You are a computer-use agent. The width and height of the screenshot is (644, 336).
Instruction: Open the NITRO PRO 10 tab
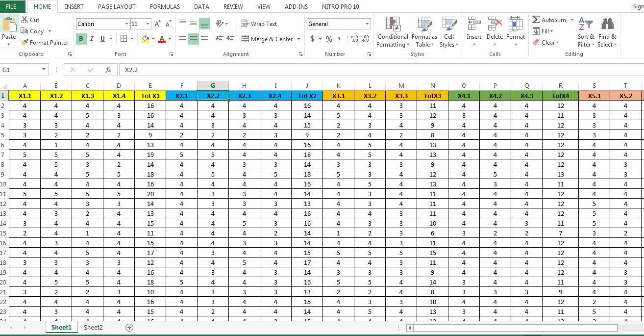(340, 6)
